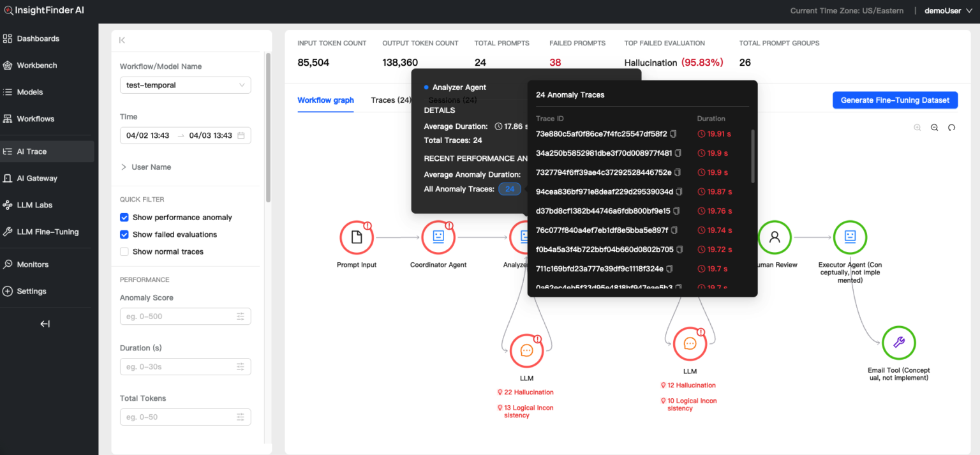
Task: Click Generate Fine-Tuning Dataset button
Action: pyautogui.click(x=895, y=100)
